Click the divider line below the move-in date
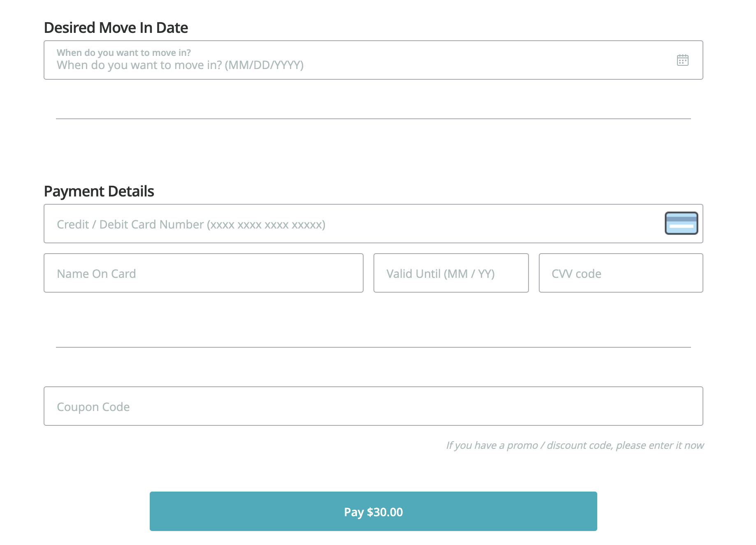This screenshot has height=545, width=756. pos(373,119)
